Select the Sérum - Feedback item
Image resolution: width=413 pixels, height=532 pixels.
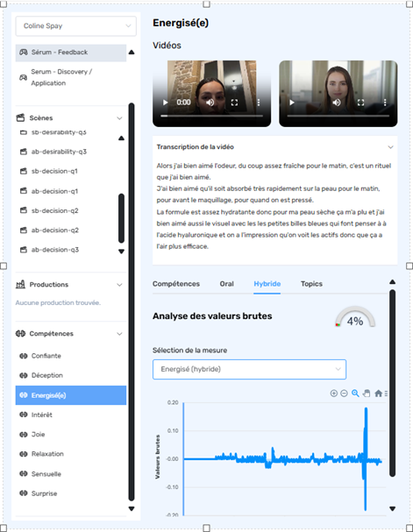[x=71, y=53]
